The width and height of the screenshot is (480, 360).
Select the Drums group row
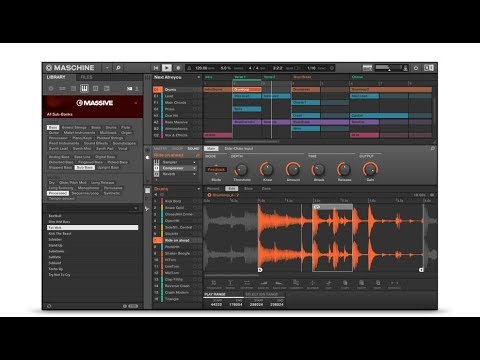[x=177, y=89]
